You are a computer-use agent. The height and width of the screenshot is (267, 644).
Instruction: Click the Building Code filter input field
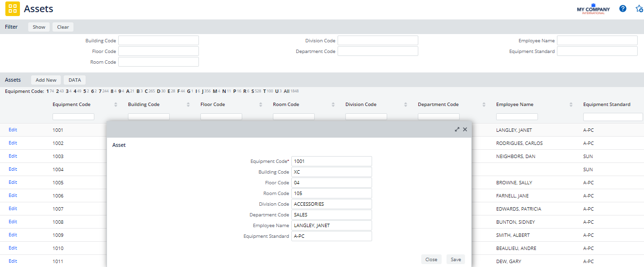[x=159, y=41]
